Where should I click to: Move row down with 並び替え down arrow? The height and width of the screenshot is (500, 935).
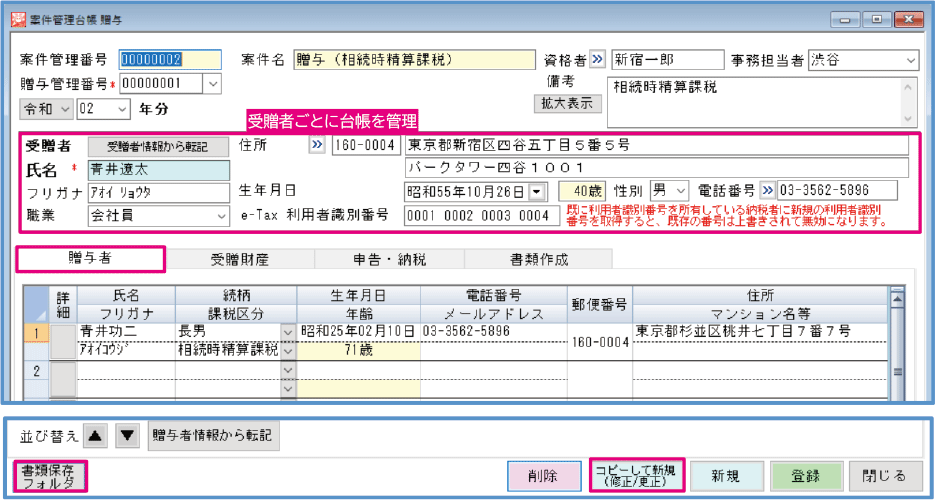coord(127,435)
